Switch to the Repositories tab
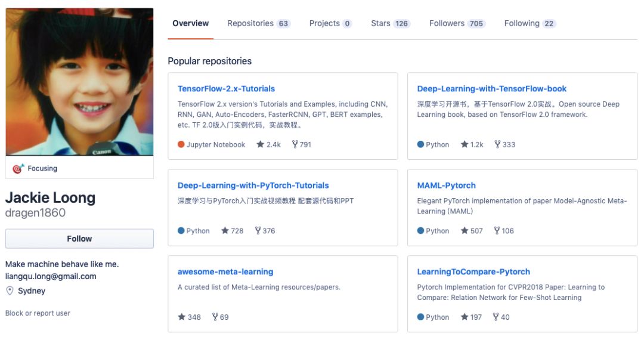Screen dimensions: 644x340 tap(258, 24)
